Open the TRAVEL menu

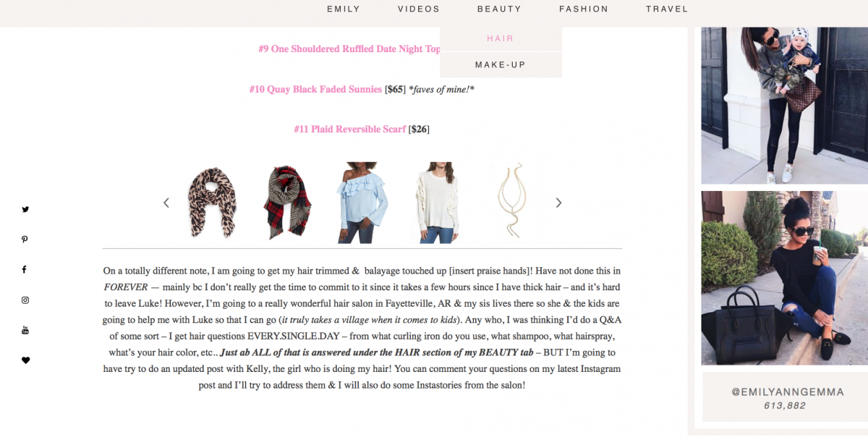coord(667,9)
